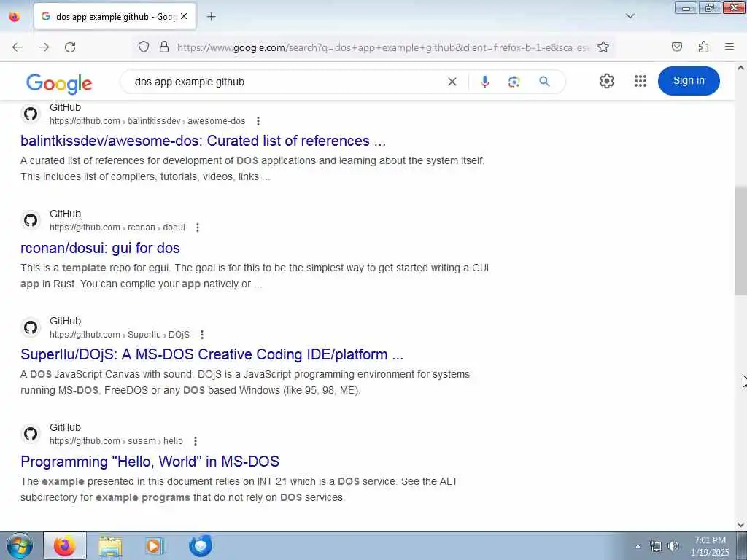Image resolution: width=747 pixels, height=560 pixels.
Task: List all tabs with the chevron dropdown
Action: click(630, 16)
